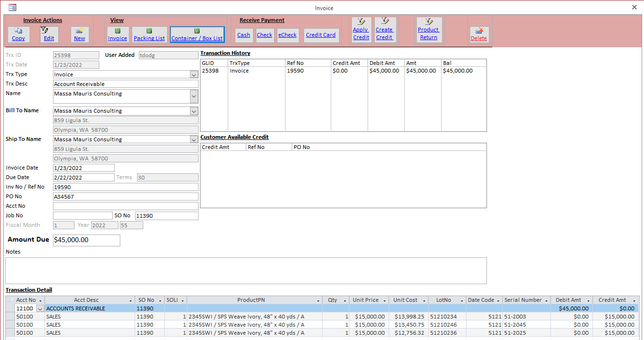The image size is (644, 340).
Task: Click into the Notes text box
Action: point(246,271)
